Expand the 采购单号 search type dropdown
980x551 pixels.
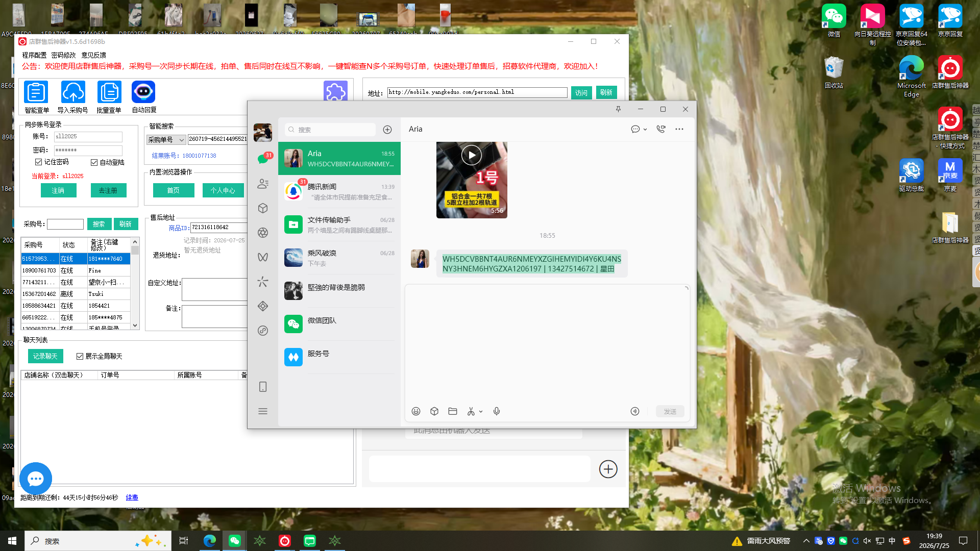pyautogui.click(x=181, y=140)
